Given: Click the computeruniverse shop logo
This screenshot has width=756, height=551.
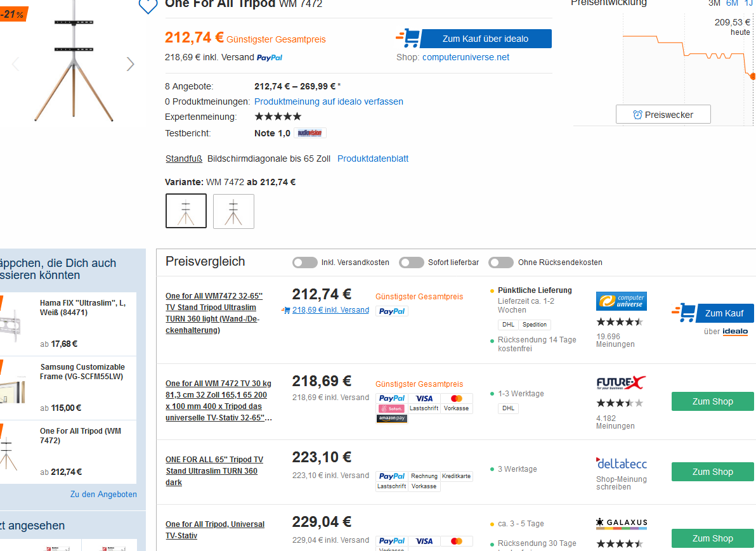Looking at the screenshot, I should tap(621, 301).
